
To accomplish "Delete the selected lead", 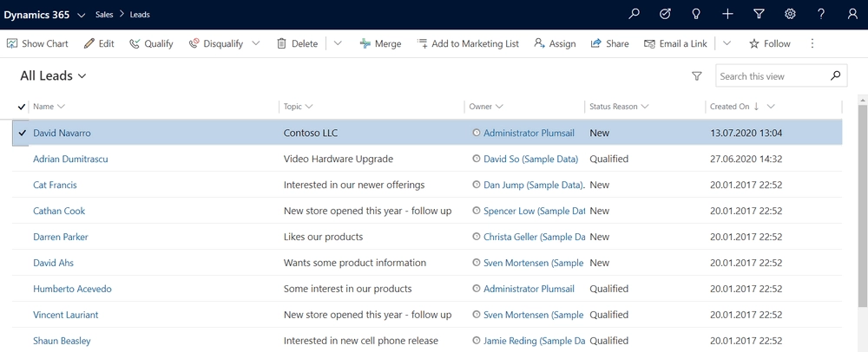I will point(297,43).
